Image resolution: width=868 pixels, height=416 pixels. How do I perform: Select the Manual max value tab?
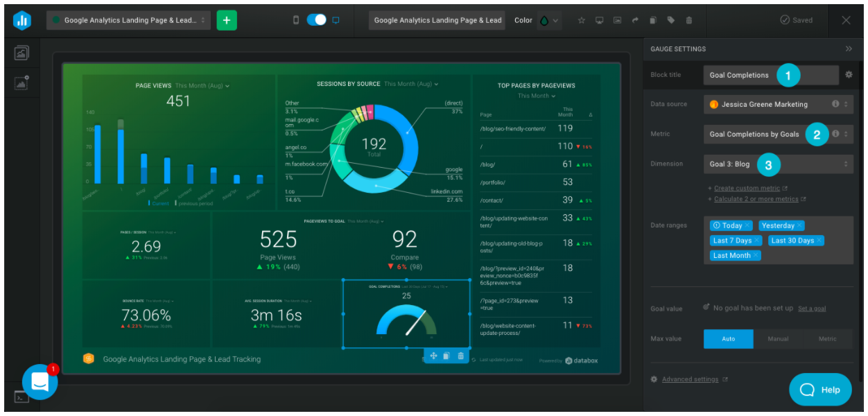tap(778, 339)
